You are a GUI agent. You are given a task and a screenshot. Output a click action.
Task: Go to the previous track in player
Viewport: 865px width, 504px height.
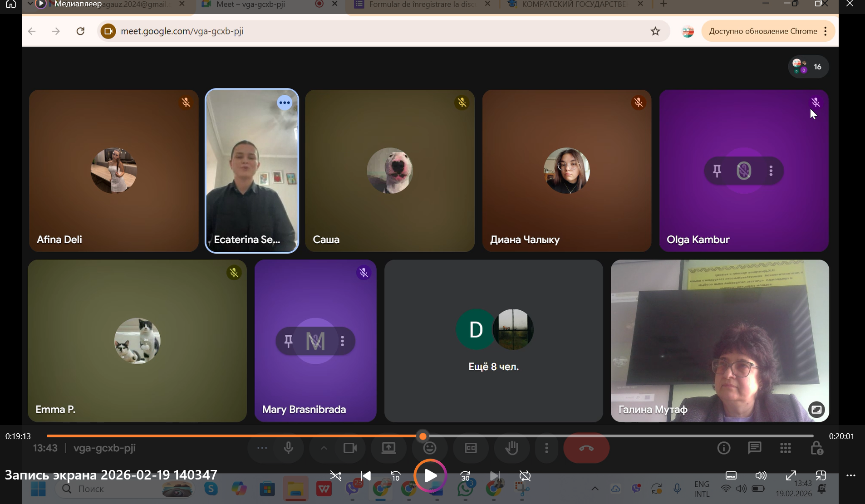366,476
